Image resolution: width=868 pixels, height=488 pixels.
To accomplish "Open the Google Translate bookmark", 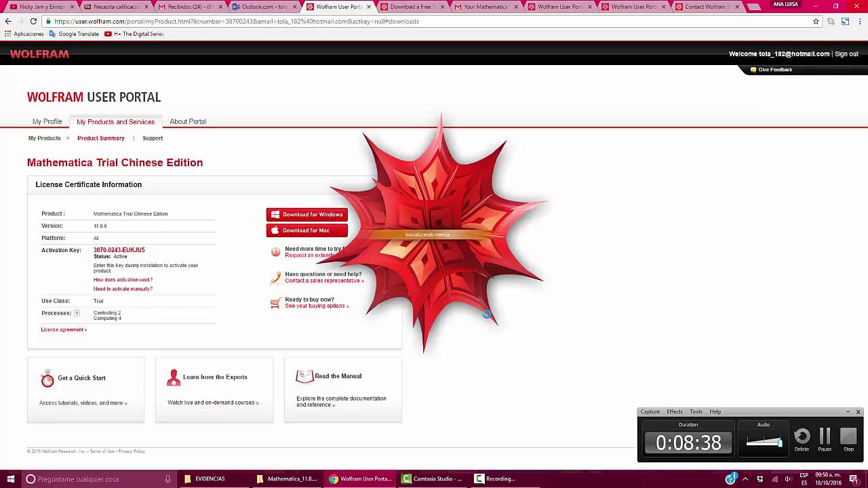I will (74, 34).
